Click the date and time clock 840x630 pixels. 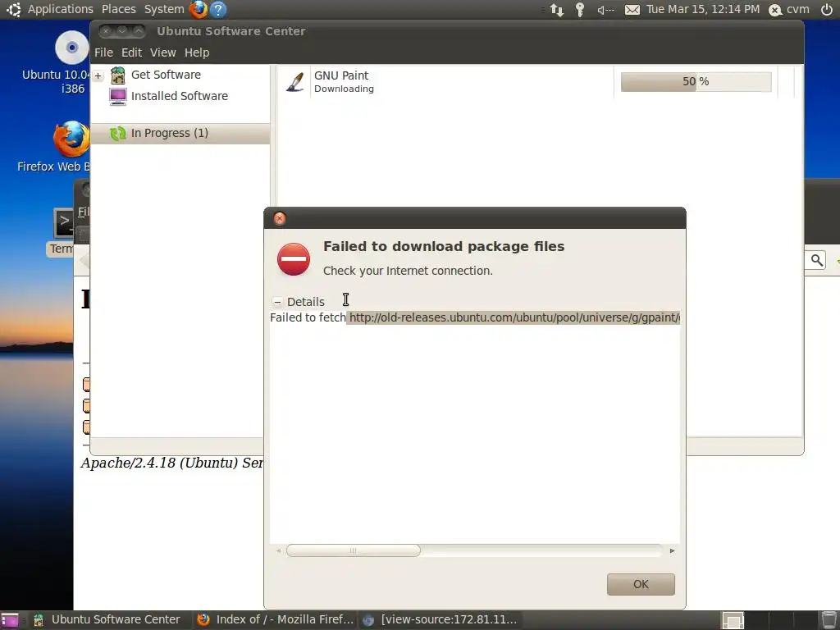(703, 9)
